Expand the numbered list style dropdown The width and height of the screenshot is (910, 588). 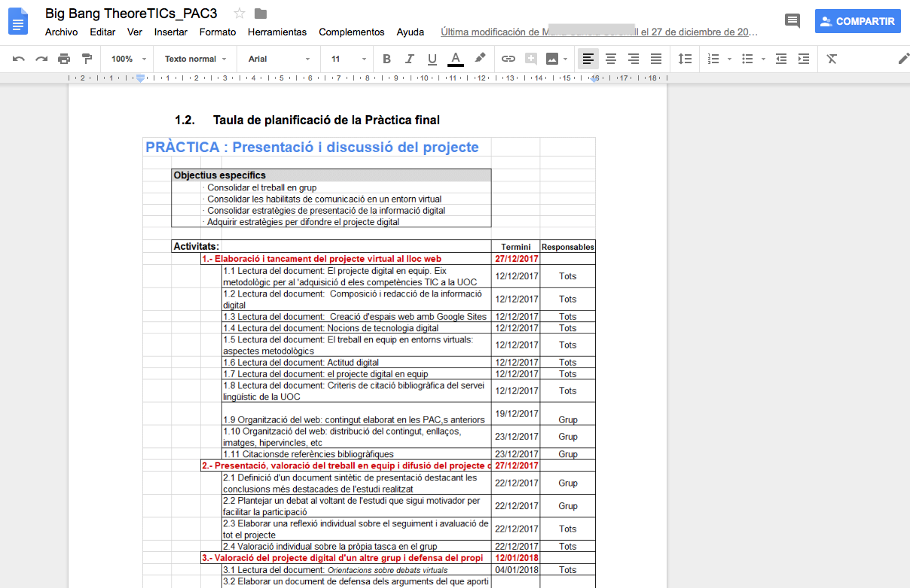point(728,59)
